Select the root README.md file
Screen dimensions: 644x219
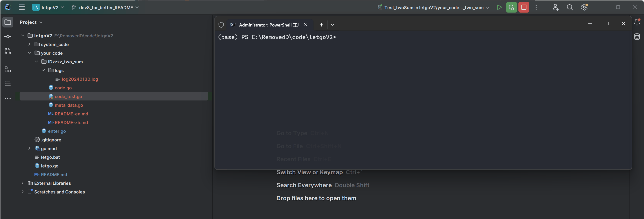(x=54, y=174)
